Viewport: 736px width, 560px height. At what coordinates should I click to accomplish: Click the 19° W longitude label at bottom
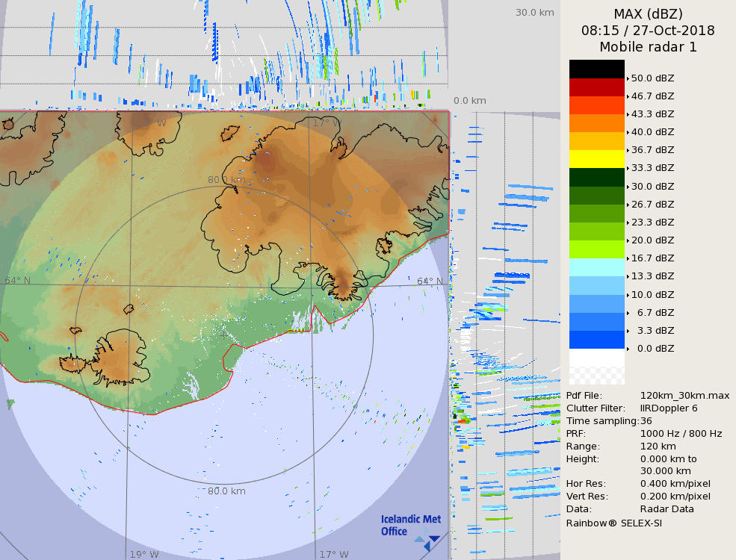click(x=143, y=554)
